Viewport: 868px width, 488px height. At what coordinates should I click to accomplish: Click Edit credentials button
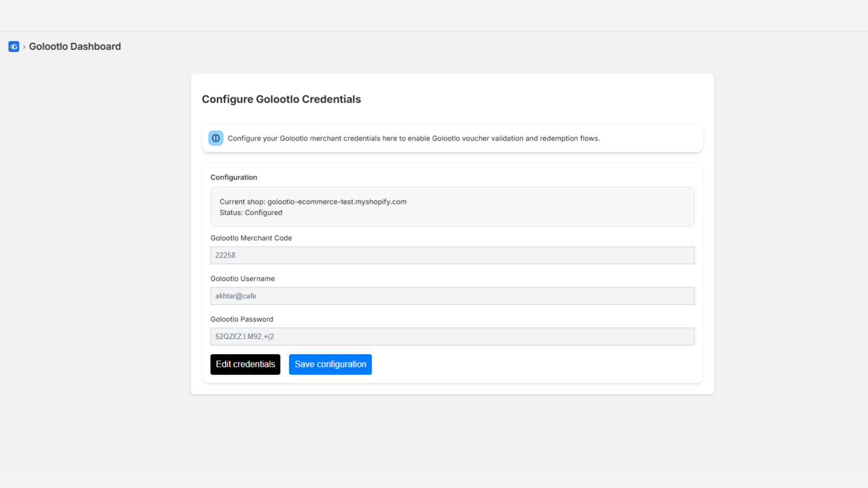(x=245, y=364)
